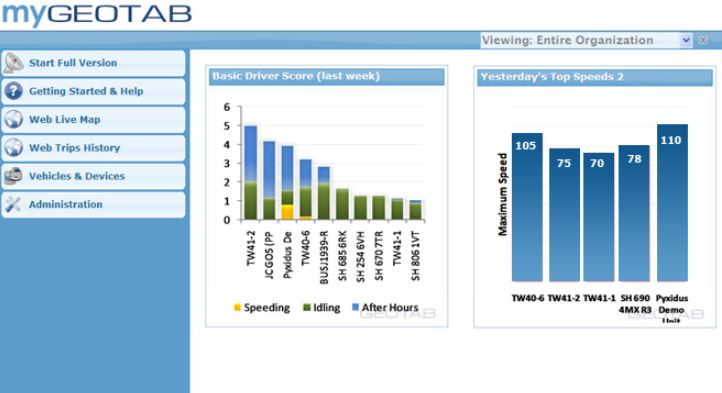Image resolution: width=722 pixels, height=393 pixels.
Task: Click the green Idling legend swatch
Action: 307,307
